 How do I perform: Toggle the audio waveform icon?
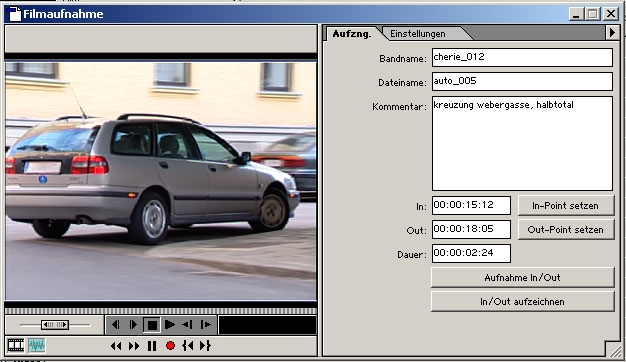coord(37,345)
